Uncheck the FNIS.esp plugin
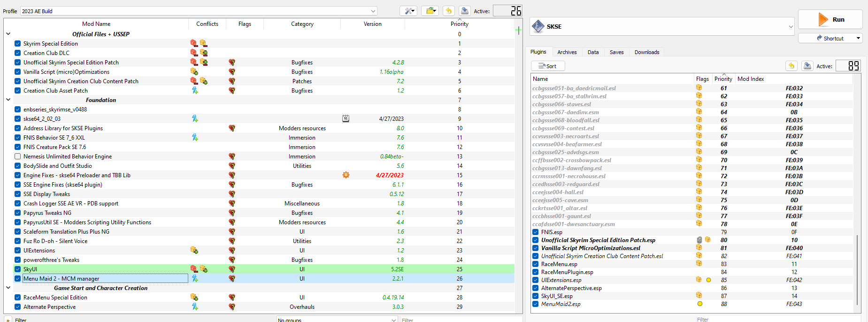This screenshot has width=868, height=322. click(535, 232)
